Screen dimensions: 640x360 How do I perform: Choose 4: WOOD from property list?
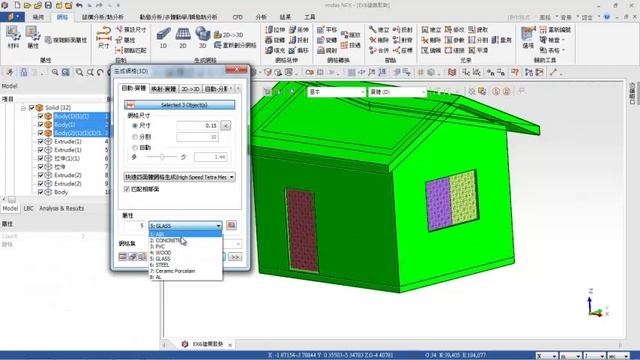(186, 253)
